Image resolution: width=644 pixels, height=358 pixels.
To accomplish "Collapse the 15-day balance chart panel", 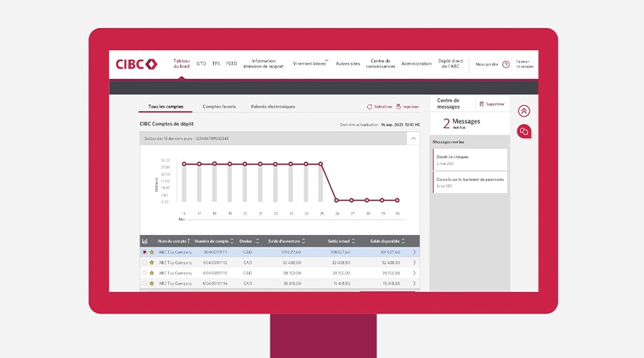I will tap(413, 138).
